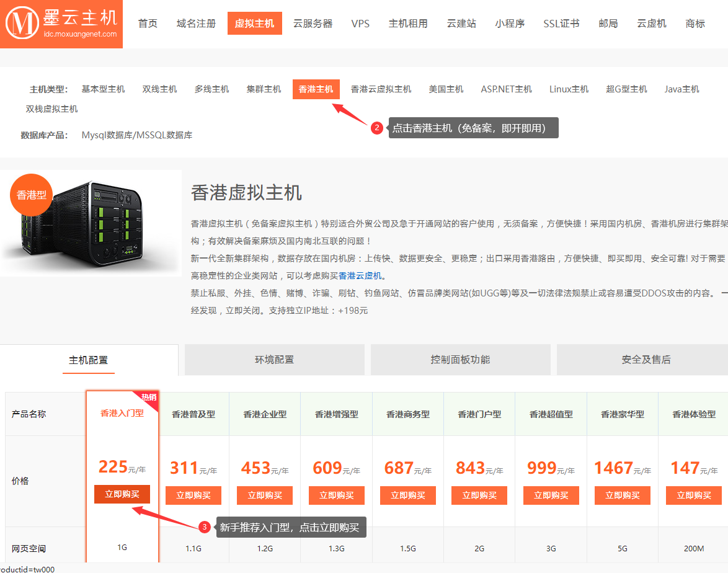Go to 主机租用 page
Screen dimensions: 728x573
tap(408, 24)
